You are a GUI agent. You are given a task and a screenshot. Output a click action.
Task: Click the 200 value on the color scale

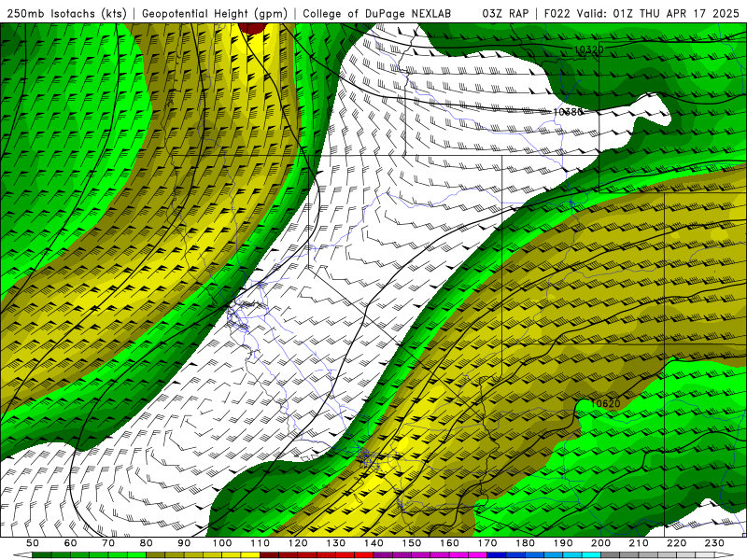[600, 543]
